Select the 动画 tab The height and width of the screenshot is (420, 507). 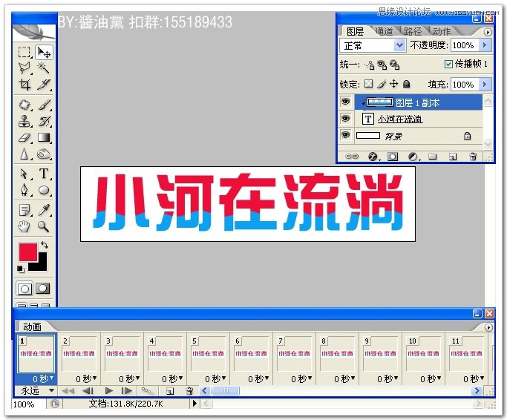click(32, 327)
